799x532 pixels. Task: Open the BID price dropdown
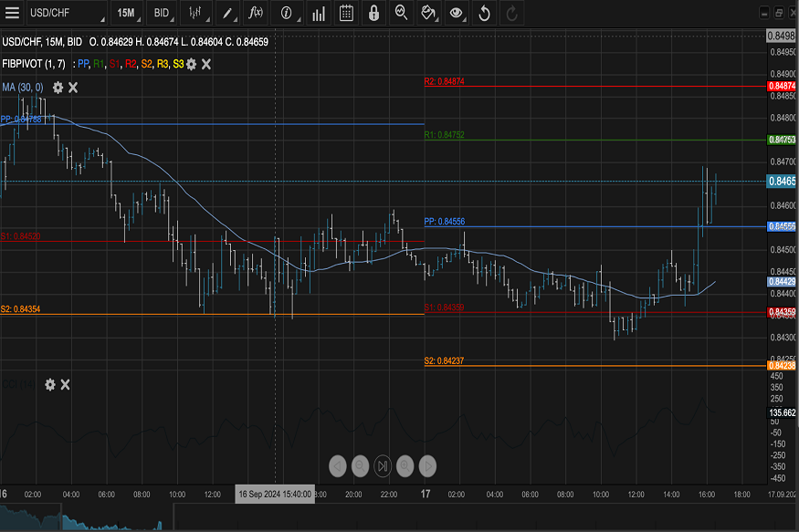point(161,13)
